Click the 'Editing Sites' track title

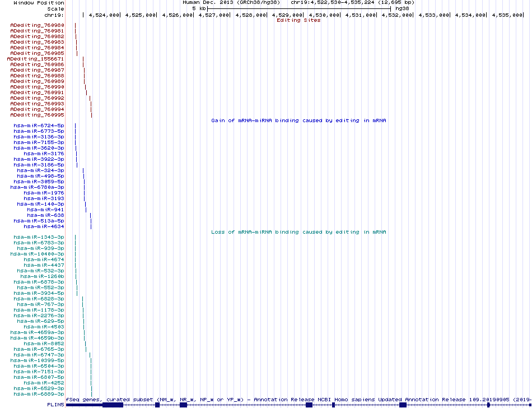pos(298,20)
